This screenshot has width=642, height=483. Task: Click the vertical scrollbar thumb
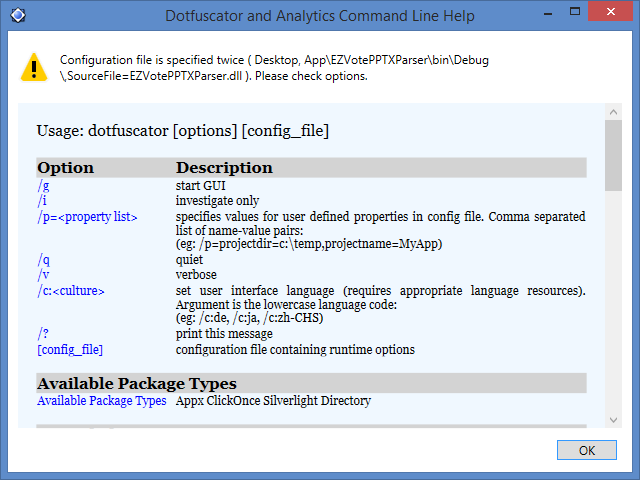(613, 155)
